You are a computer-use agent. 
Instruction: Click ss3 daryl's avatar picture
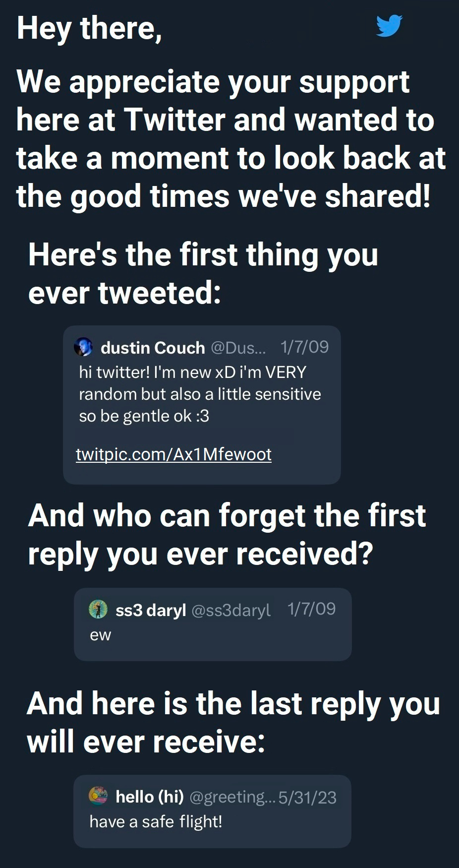point(98,609)
